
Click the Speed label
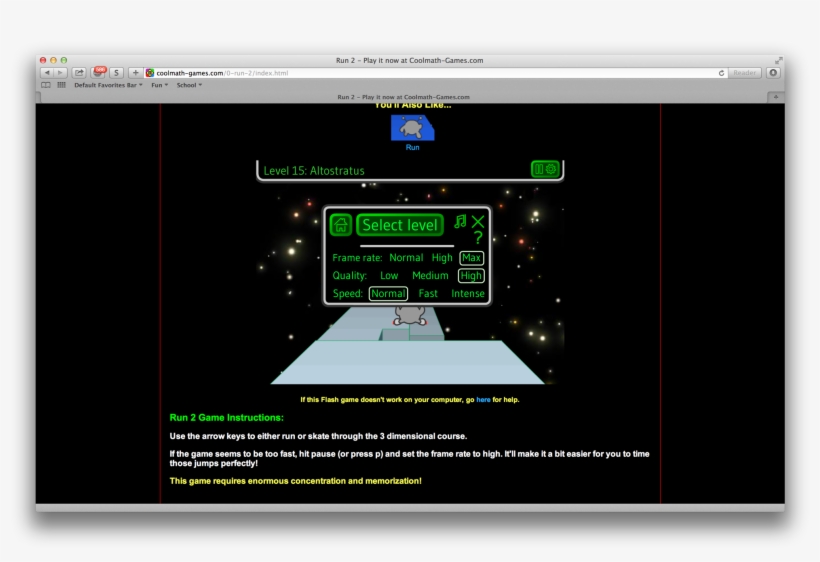pos(347,293)
